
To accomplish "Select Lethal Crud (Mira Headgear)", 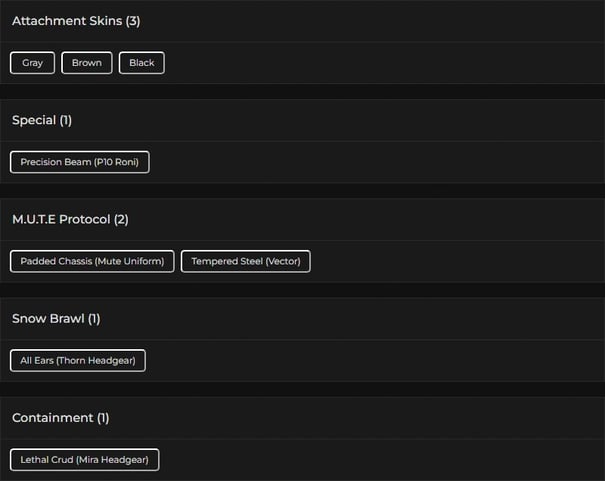I will [84, 460].
